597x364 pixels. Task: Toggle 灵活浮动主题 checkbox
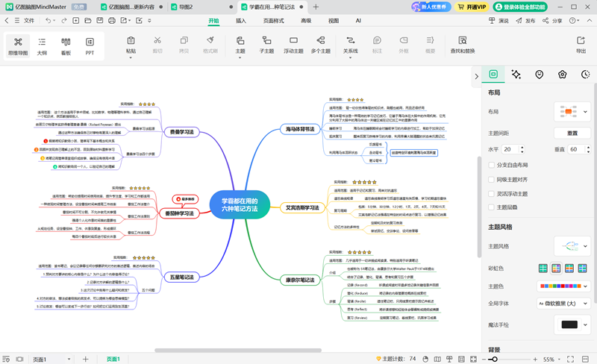click(492, 193)
